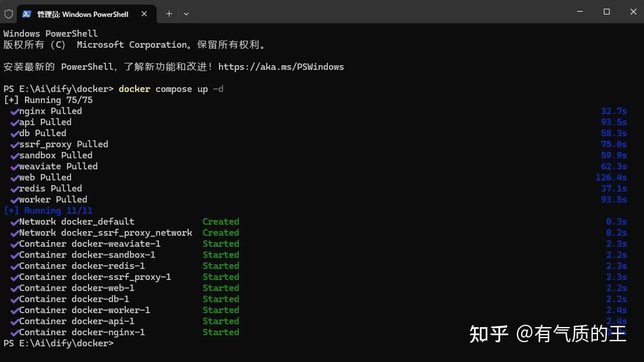
Task: Click the checkmark beside Container docker-redis-1
Action: point(15,266)
